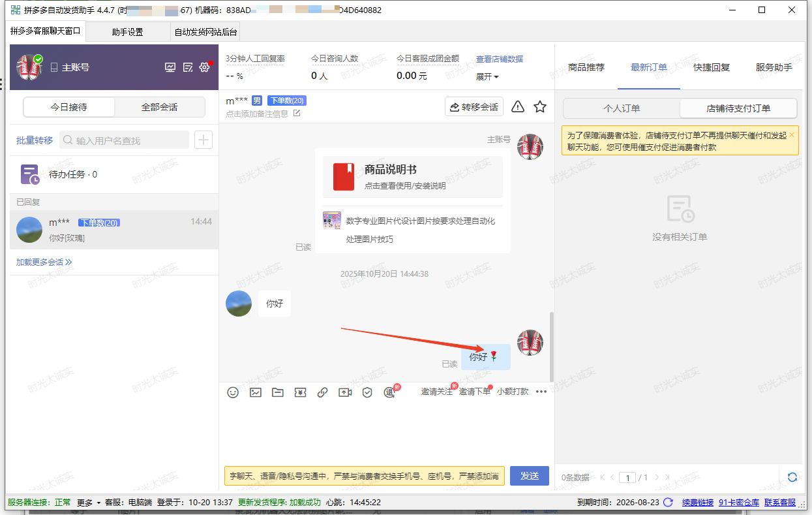Select the 店铺待支付订单 toggle
The height and width of the screenshot is (515, 812).
click(x=738, y=108)
